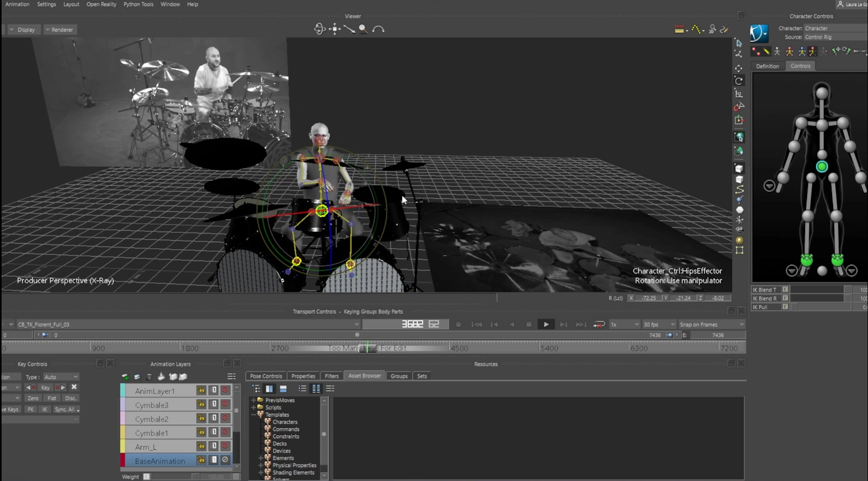Viewport: 868px width, 481px height.
Task: Select the hips effector on character figure
Action: (822, 167)
